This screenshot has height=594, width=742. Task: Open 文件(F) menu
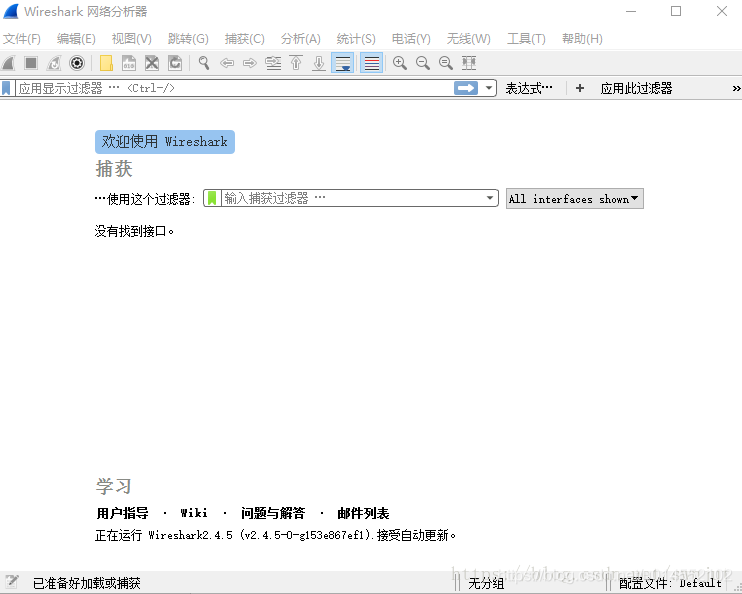(22, 39)
